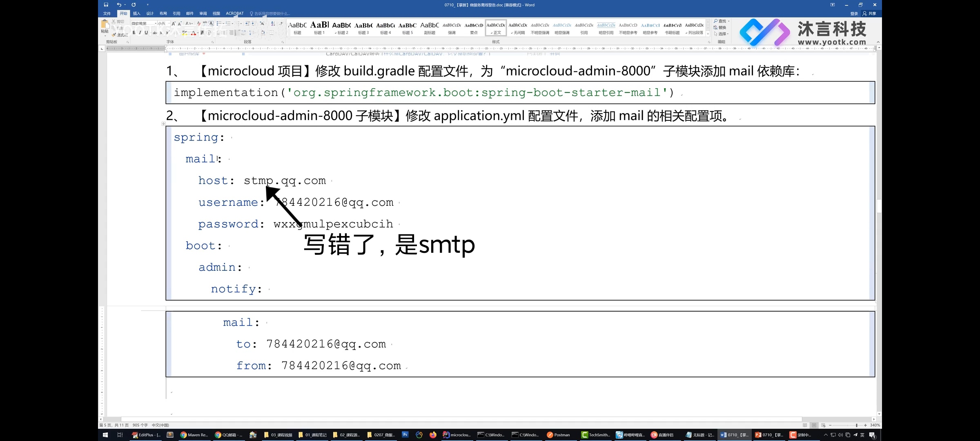This screenshot has height=441, width=980.
Task: Click the Cut (剪切) scissors icon
Action: pos(114,22)
